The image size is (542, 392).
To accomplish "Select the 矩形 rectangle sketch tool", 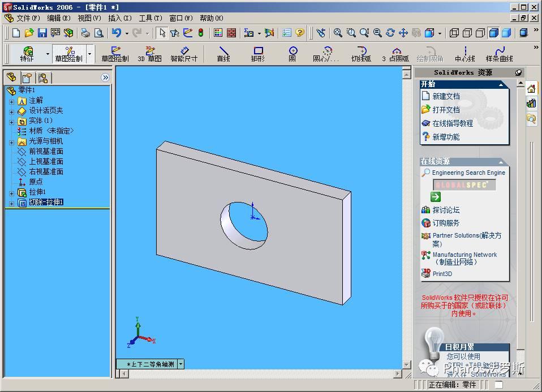I will [x=258, y=54].
